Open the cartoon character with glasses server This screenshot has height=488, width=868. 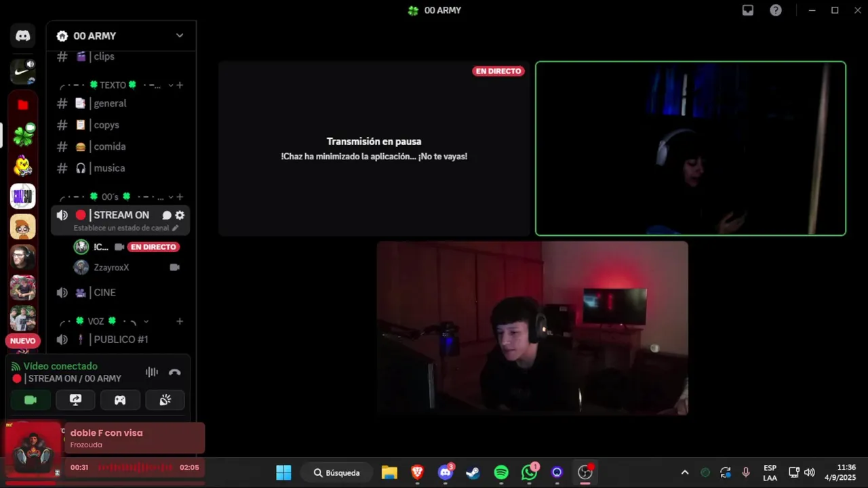pos(23,226)
